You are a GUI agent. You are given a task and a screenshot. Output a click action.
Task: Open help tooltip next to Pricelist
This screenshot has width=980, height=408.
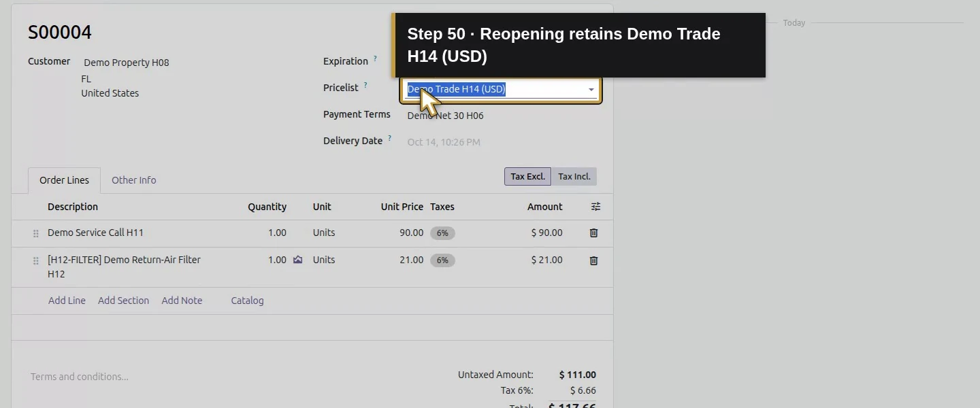[365, 86]
